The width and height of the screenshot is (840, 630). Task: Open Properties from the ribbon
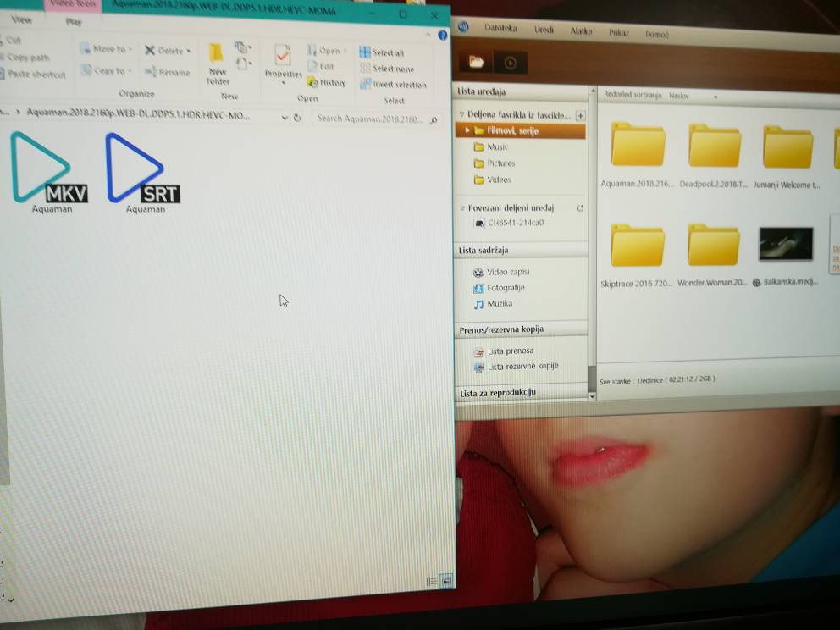coord(283,62)
